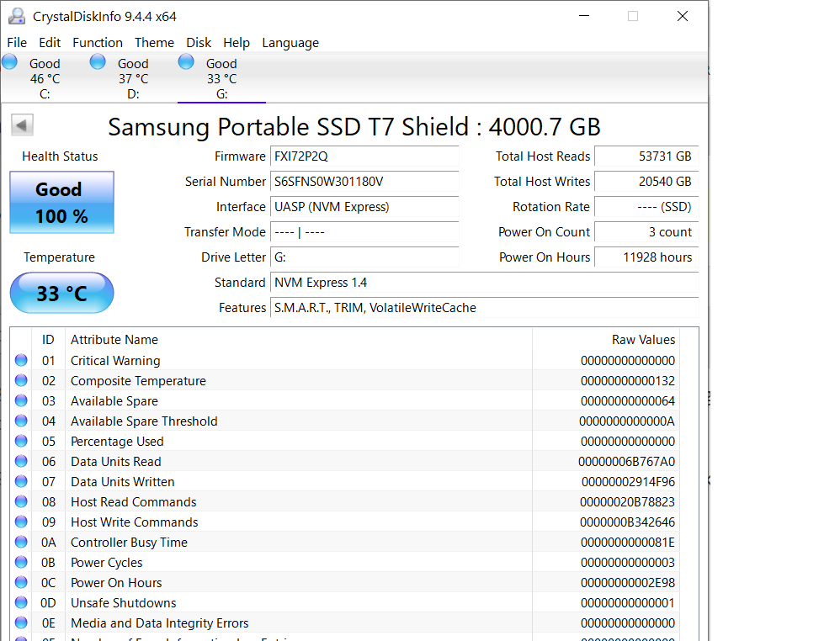Click the CrystalDiskInfo app icon in title bar

pos(16,16)
